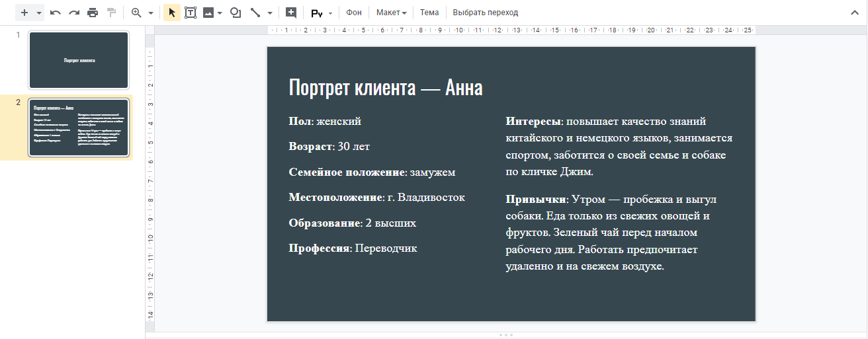Select the first slide thumbnail
The image size is (868, 339).
coord(79,59)
